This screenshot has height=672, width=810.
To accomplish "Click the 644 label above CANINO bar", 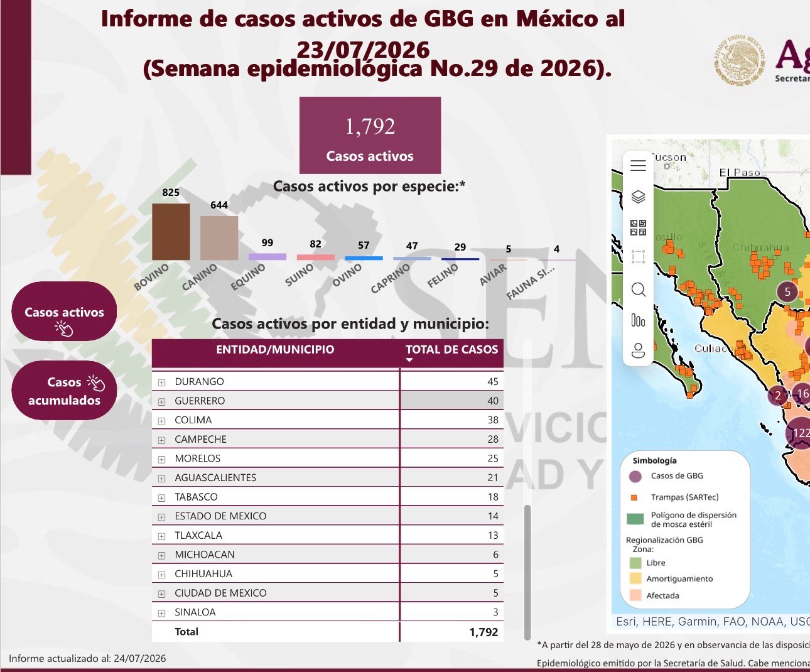I will tap(219, 205).
